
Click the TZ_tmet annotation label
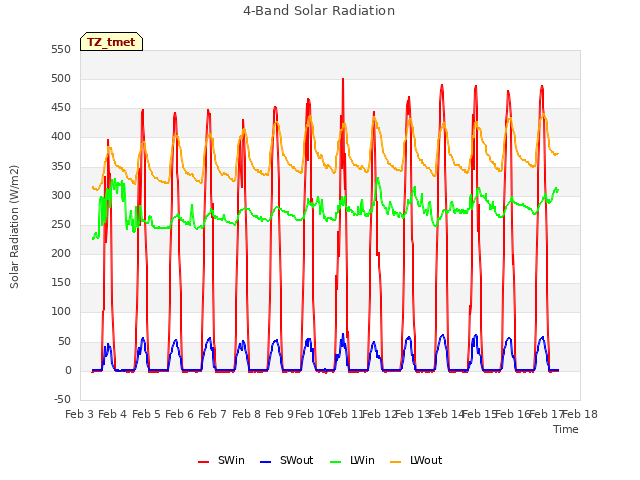point(111,42)
